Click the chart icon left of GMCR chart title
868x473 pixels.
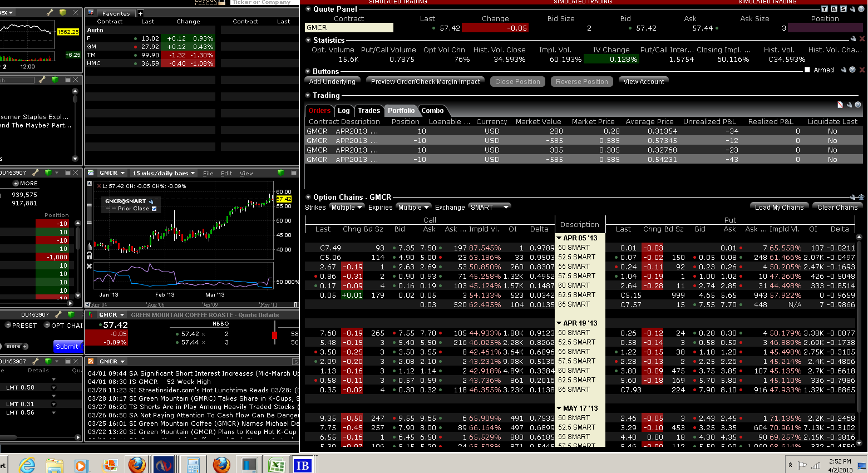[x=91, y=173]
